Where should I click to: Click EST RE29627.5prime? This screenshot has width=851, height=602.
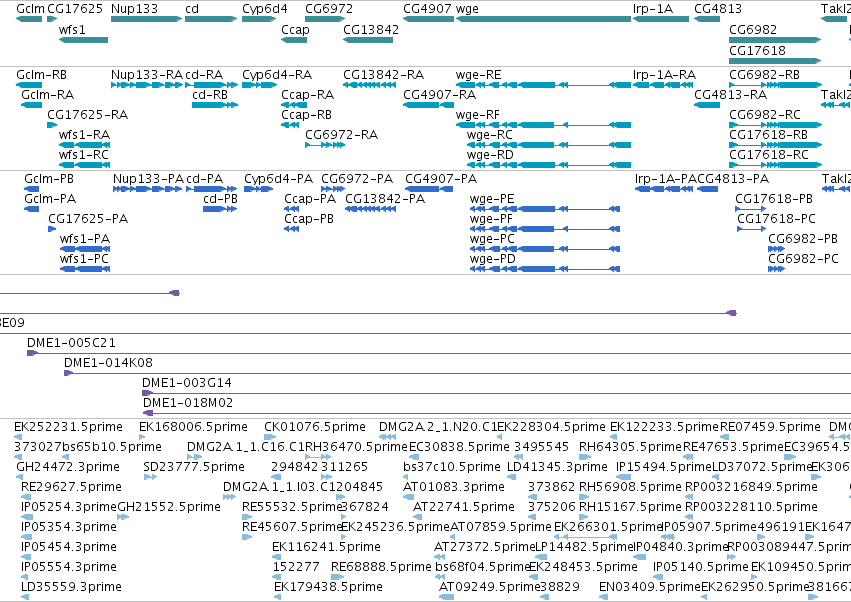[x=24, y=497]
